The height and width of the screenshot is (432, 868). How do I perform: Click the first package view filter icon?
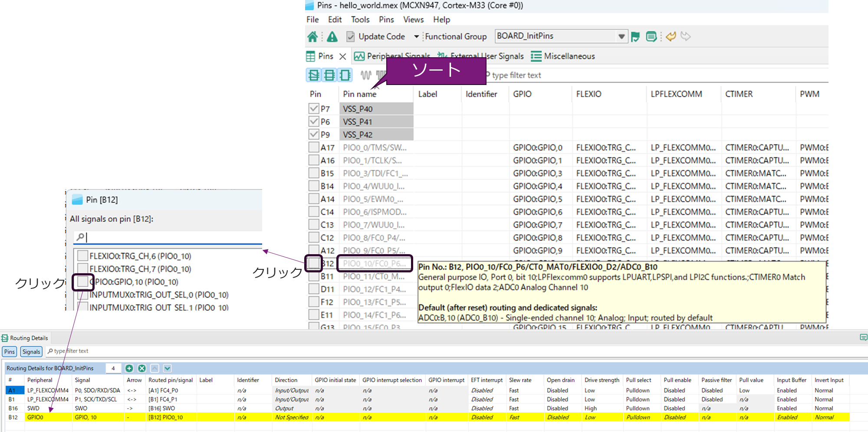point(314,75)
